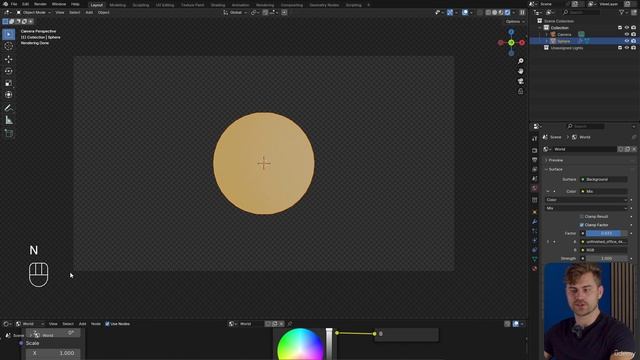This screenshot has width=640, height=360.
Task: Open the Options dropdown in viewport
Action: tap(515, 22)
